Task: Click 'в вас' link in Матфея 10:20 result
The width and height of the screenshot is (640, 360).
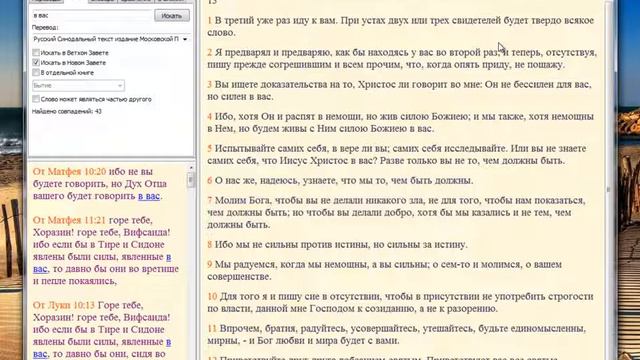Action: pyautogui.click(x=149, y=196)
